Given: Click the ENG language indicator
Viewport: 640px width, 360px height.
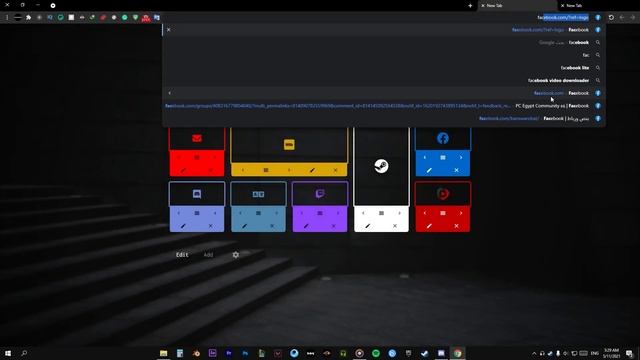Looking at the screenshot, I should click(595, 353).
